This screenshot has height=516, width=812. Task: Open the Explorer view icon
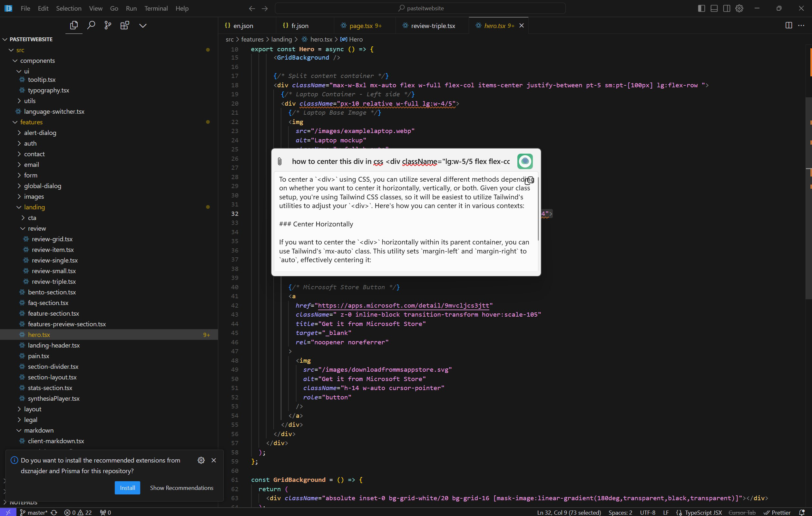pyautogui.click(x=74, y=25)
